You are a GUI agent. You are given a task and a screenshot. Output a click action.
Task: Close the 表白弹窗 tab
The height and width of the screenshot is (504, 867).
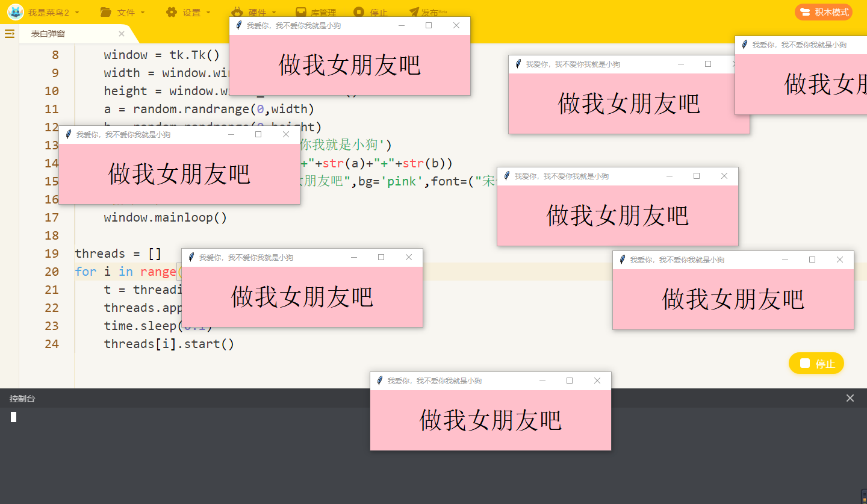tap(122, 34)
